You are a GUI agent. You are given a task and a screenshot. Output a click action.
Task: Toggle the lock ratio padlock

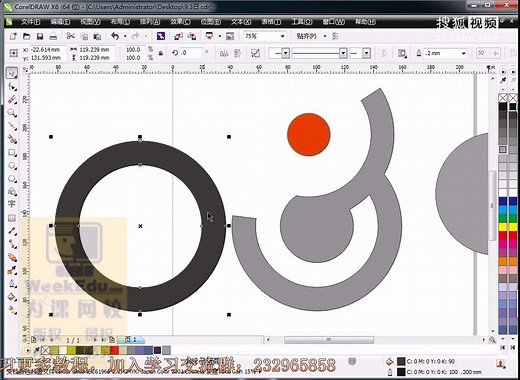click(161, 53)
